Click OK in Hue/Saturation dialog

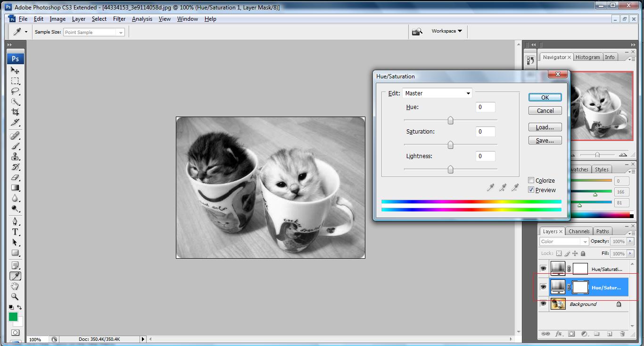tap(545, 97)
